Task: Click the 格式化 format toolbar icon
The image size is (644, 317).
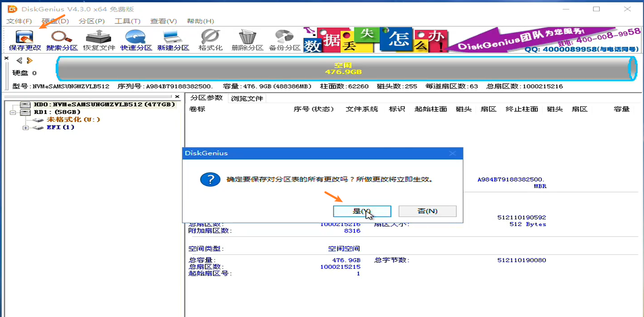Action: [211, 40]
